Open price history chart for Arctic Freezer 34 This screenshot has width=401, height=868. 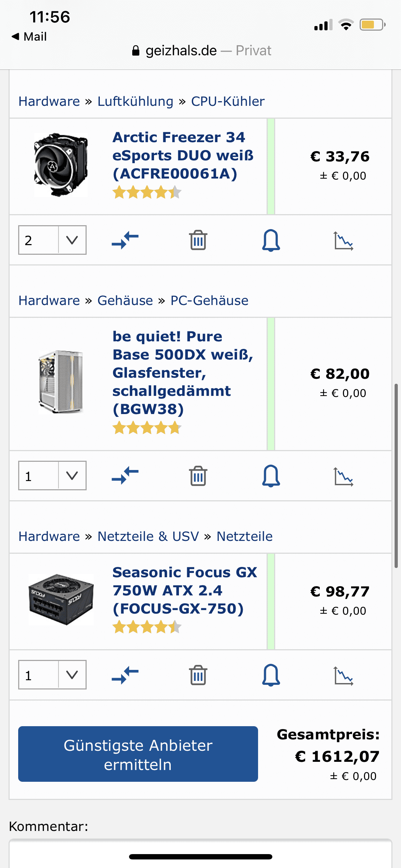click(x=344, y=241)
